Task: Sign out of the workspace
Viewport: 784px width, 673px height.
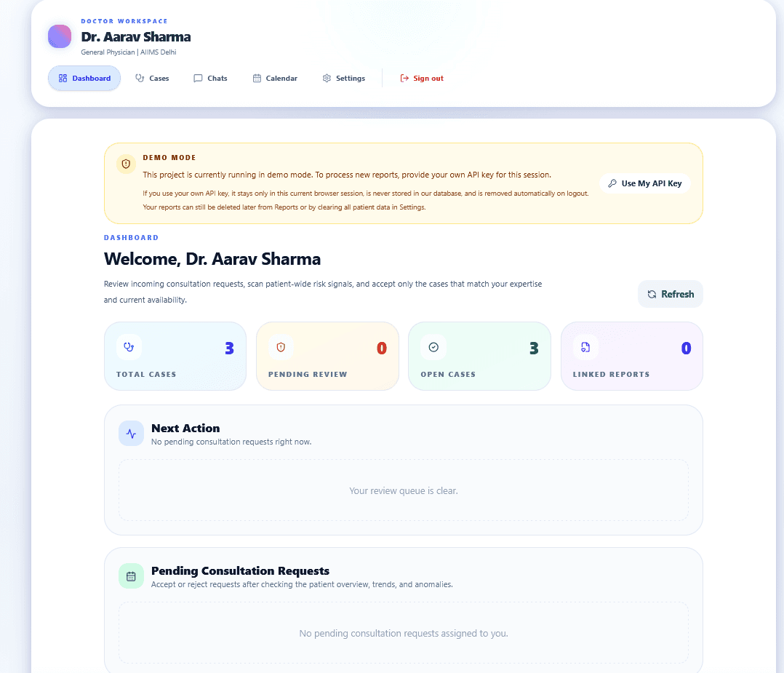Action: (422, 78)
